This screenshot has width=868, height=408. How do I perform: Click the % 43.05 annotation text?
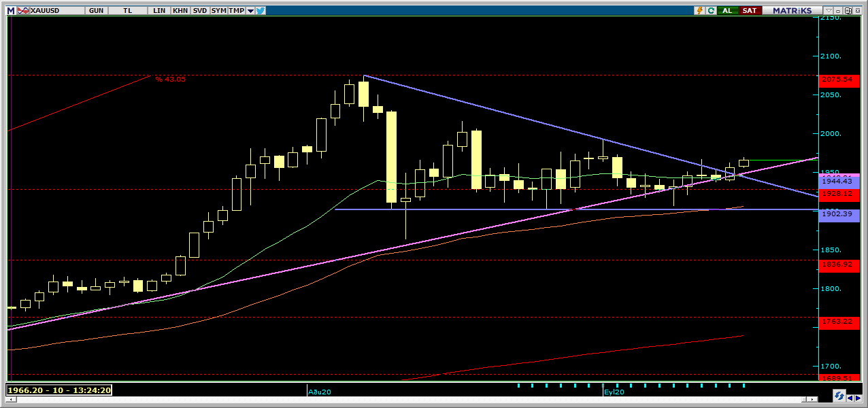(x=170, y=79)
